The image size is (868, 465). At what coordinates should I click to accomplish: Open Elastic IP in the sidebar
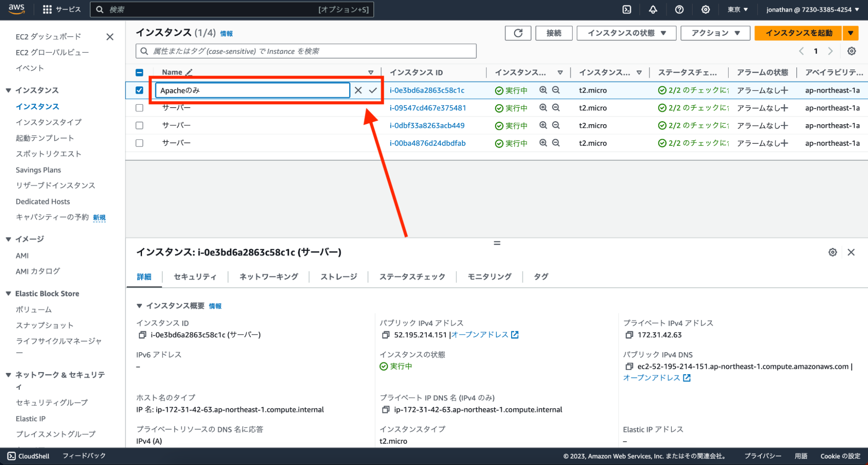[x=30, y=419]
